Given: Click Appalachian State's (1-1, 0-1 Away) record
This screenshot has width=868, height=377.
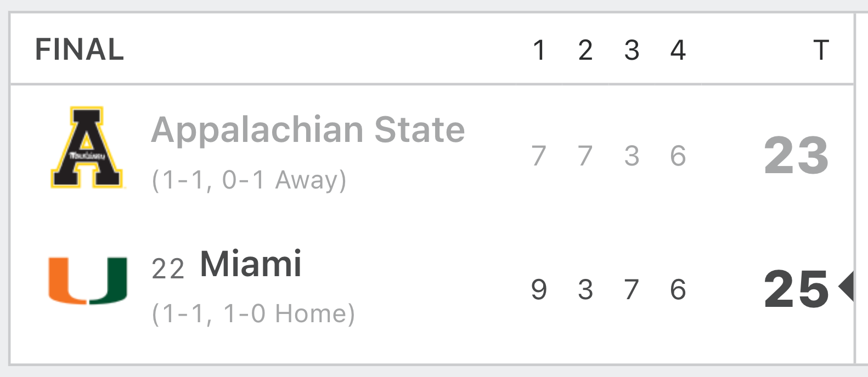Looking at the screenshot, I should coord(249,180).
